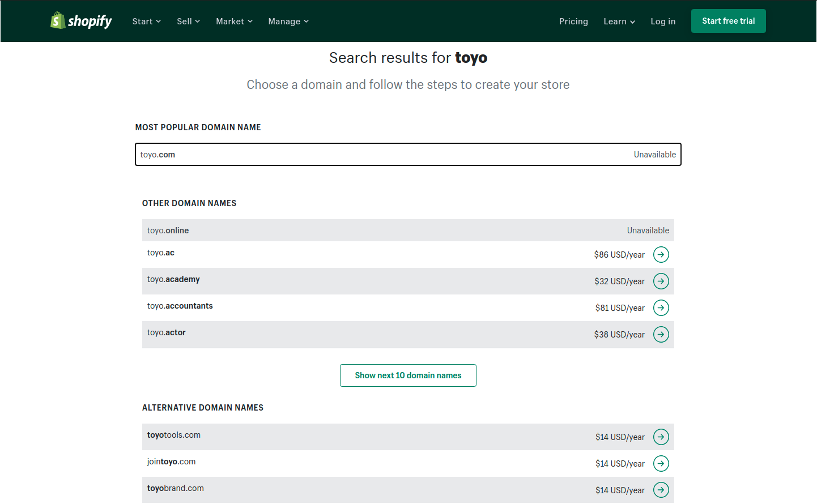
Task: Click the shopify wordmark text
Action: [90, 22]
